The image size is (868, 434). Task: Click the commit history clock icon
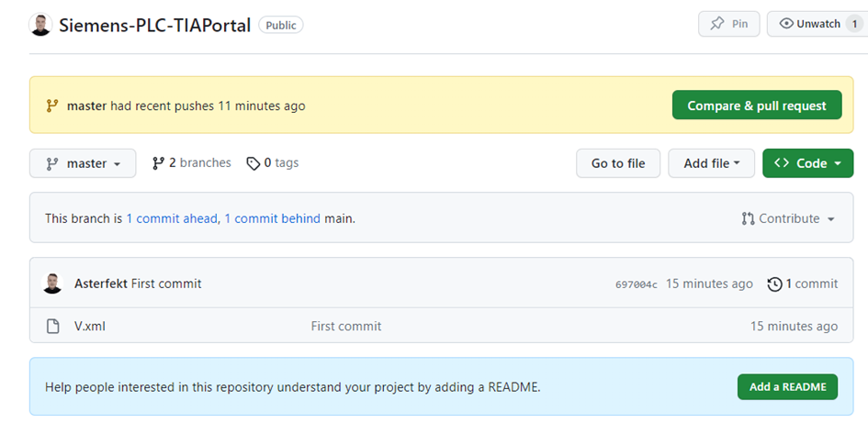774,284
